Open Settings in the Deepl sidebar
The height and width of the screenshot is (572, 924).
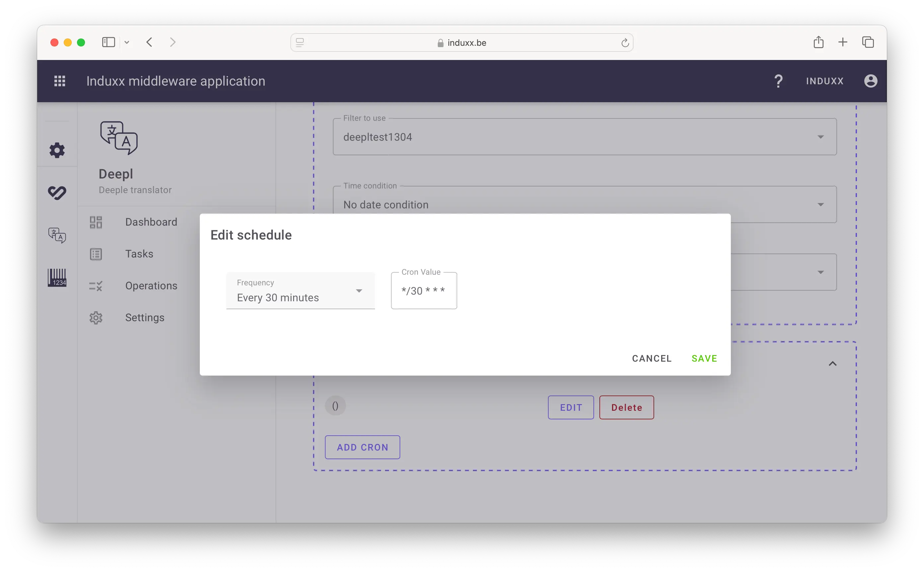[144, 318]
